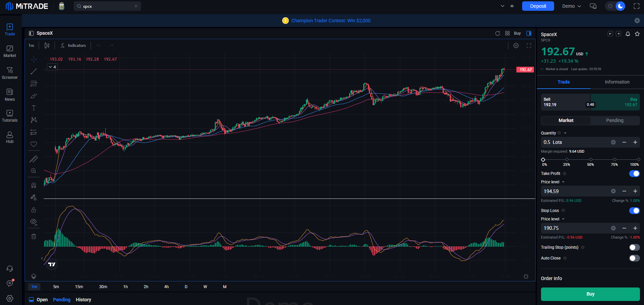Viewport: 644px width, 305px height.
Task: Select the zoom in tool
Action: 34,171
